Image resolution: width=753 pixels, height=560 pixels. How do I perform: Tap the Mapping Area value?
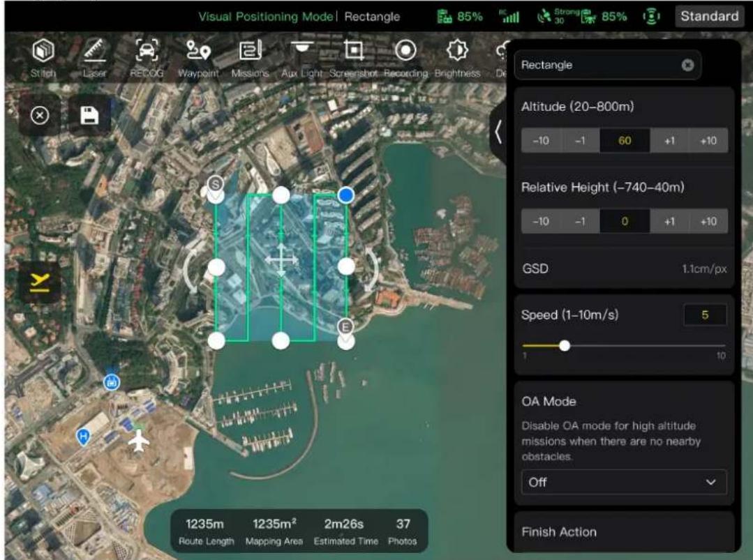(x=274, y=524)
